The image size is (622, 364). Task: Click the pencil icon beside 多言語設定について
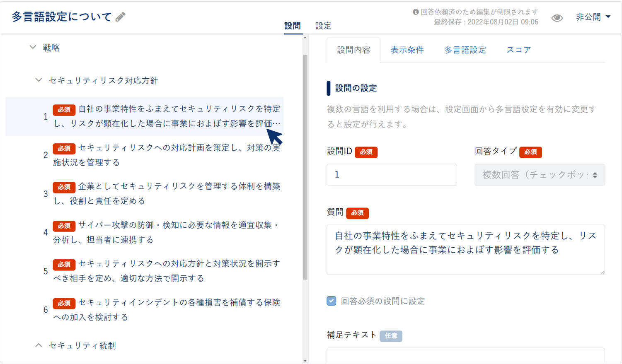point(120,17)
